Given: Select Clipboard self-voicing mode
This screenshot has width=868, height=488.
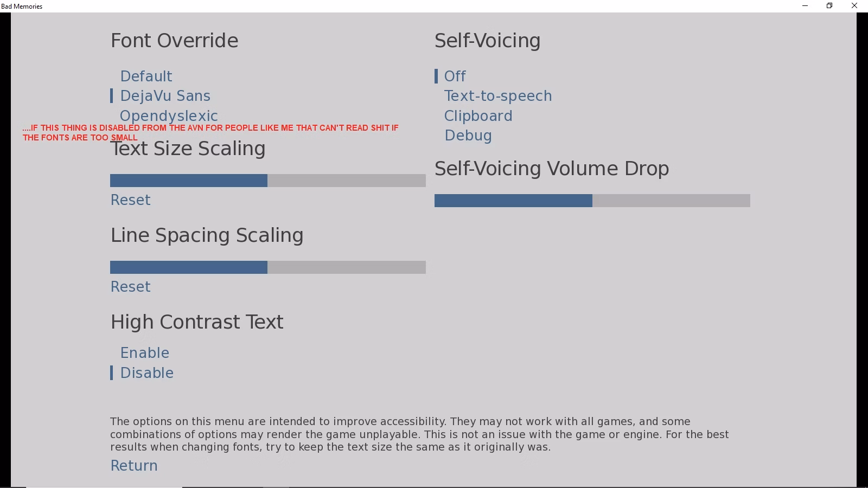Looking at the screenshot, I should point(478,116).
